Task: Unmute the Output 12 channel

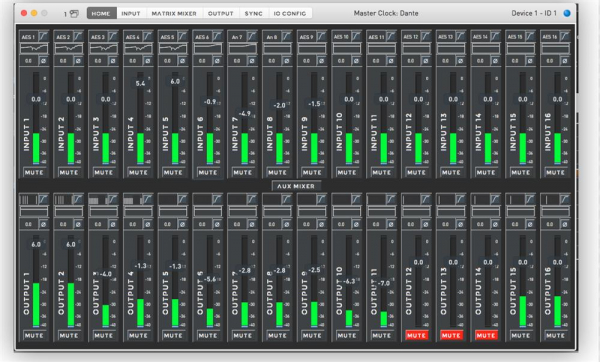Action: pyautogui.click(x=416, y=336)
